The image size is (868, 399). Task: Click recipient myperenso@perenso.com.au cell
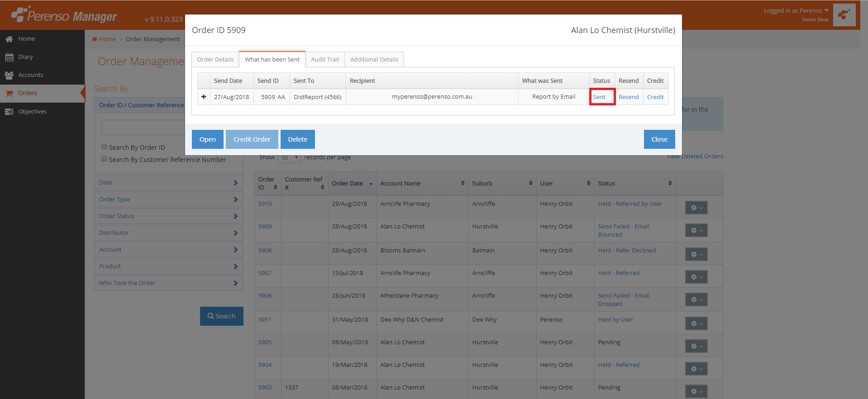[x=432, y=97]
